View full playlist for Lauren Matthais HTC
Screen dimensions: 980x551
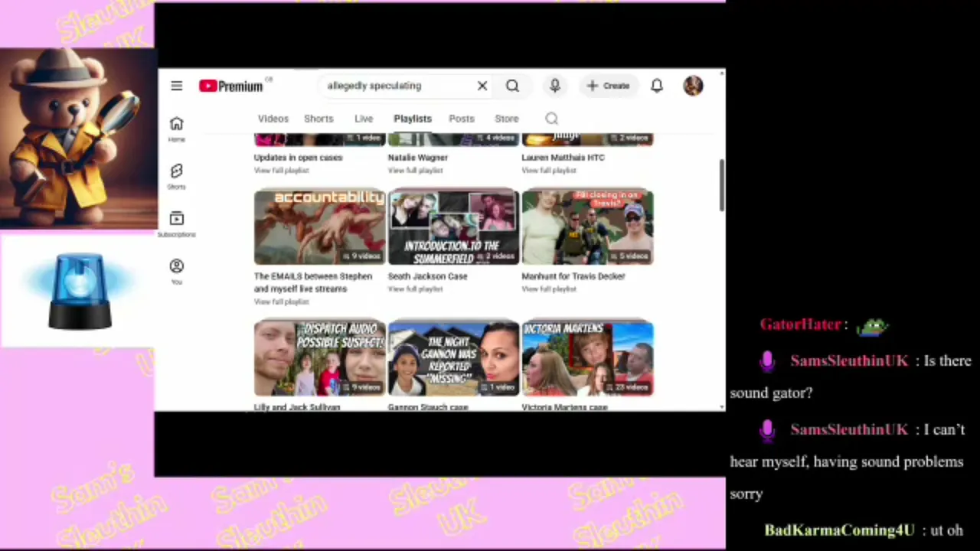(x=550, y=171)
